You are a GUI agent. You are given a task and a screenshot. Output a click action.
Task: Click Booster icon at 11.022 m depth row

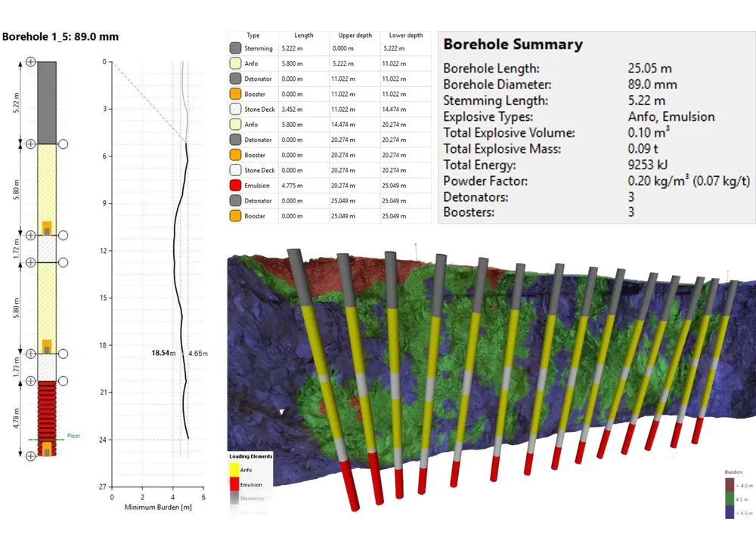pyautogui.click(x=235, y=94)
